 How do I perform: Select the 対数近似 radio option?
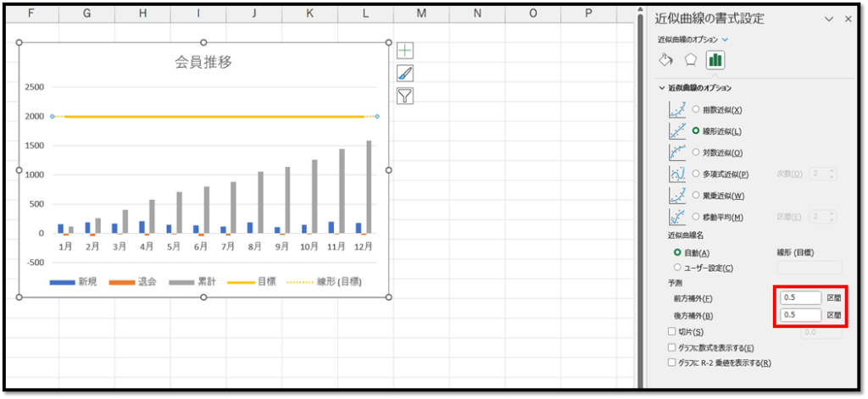tap(697, 152)
